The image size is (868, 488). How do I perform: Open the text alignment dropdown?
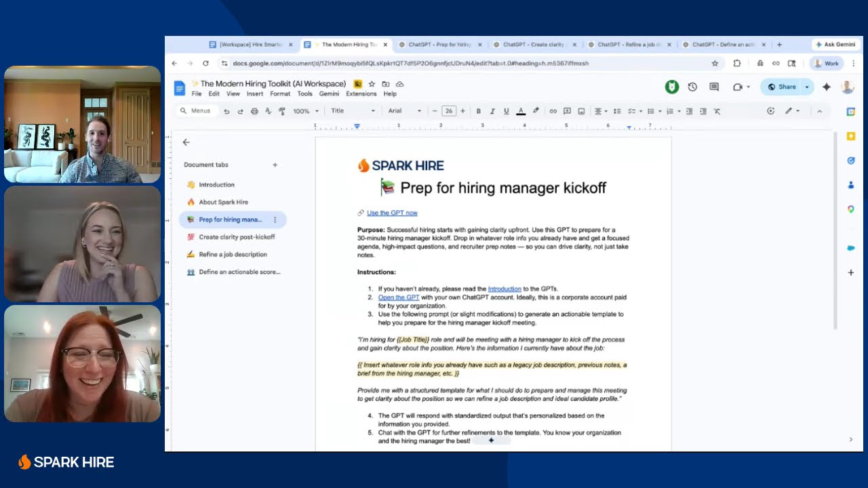pyautogui.click(x=601, y=111)
